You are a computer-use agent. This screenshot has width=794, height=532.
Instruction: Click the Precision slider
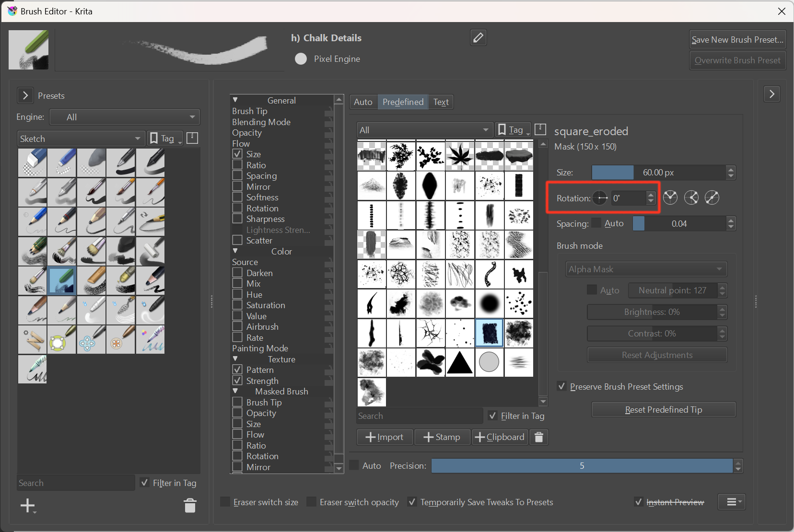tap(581, 466)
